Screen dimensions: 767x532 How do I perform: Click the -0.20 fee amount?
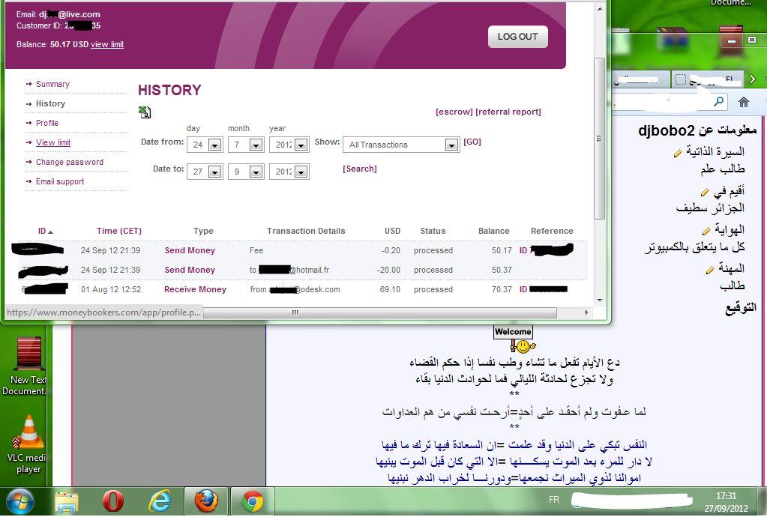click(391, 250)
